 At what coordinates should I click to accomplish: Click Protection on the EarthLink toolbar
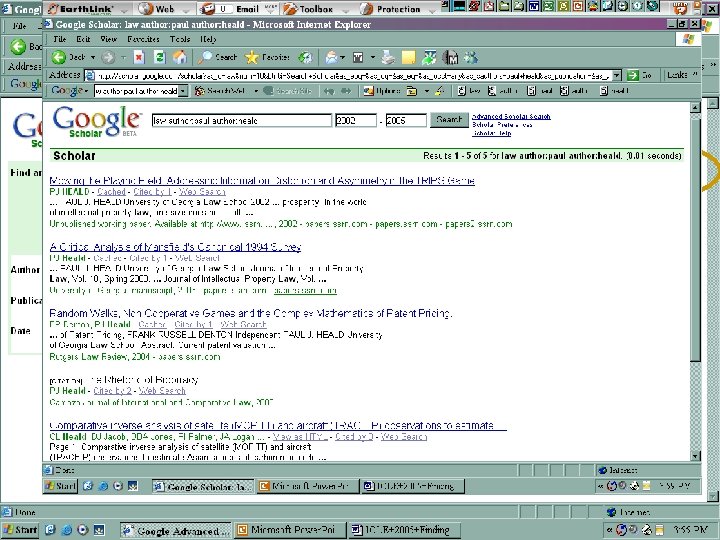coord(390,9)
